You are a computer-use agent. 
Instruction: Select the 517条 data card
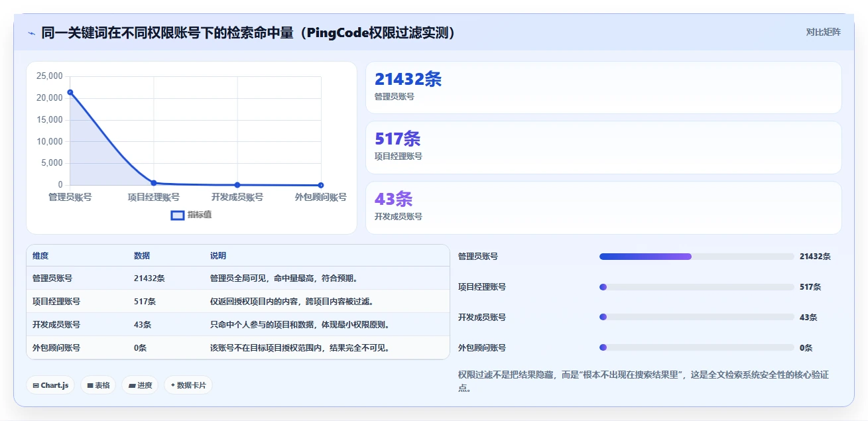603,147
